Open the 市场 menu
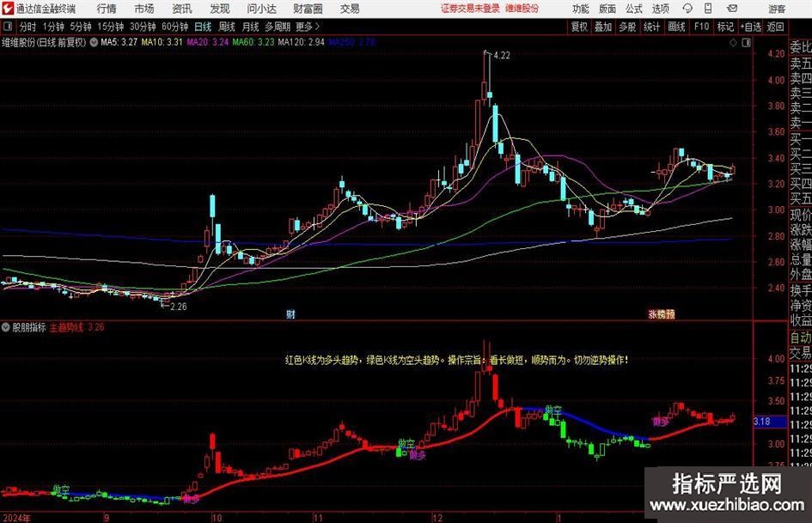This screenshot has width=812, height=523. click(144, 9)
